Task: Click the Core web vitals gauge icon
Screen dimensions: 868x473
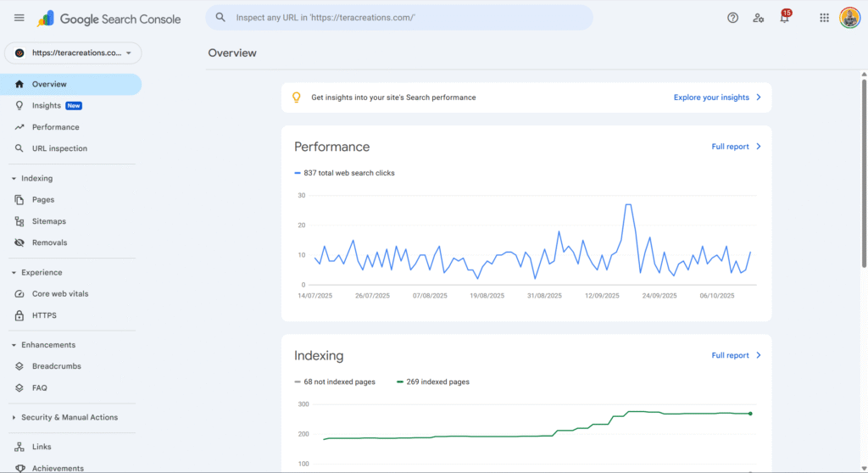Action: [19, 293]
